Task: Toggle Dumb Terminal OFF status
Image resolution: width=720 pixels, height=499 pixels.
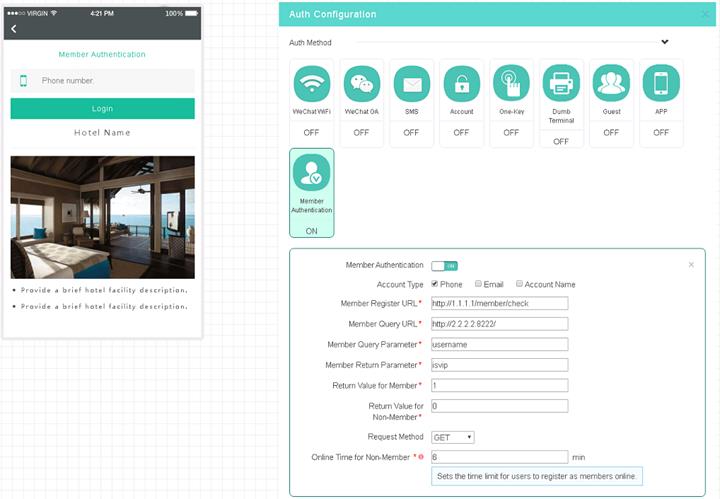Action: pos(561,142)
